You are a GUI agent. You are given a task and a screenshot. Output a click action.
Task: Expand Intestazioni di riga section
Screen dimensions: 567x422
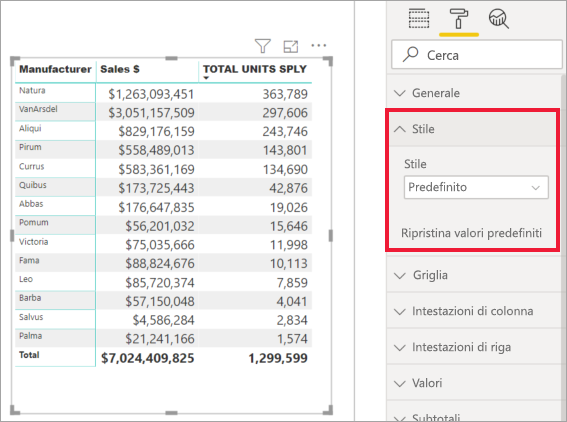pyautogui.click(x=474, y=347)
